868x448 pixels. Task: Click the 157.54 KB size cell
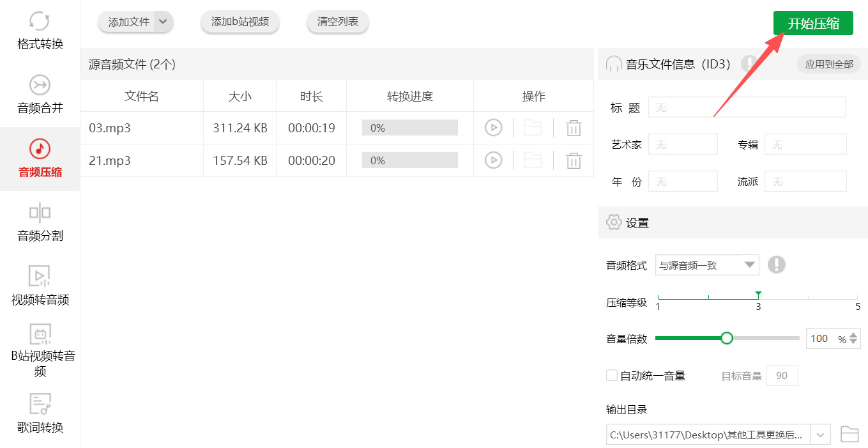[240, 160]
